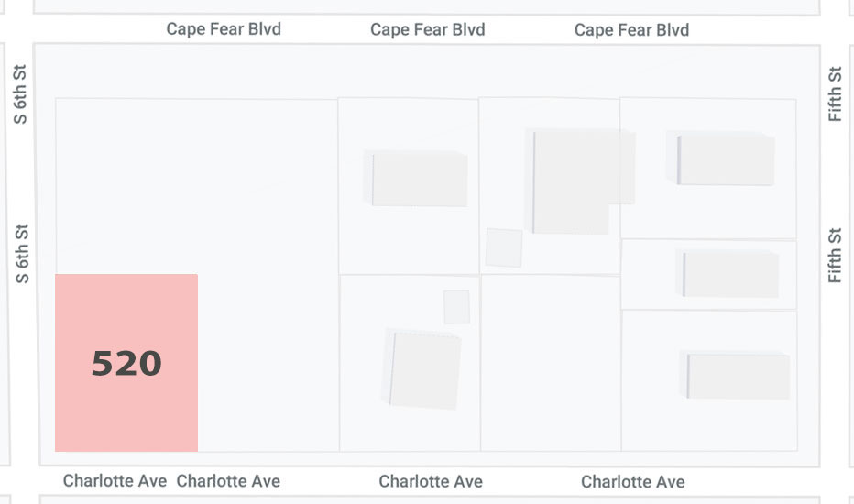This screenshot has height=504, width=854.
Task: Click the L-shaped building footprint
Action: [578, 181]
